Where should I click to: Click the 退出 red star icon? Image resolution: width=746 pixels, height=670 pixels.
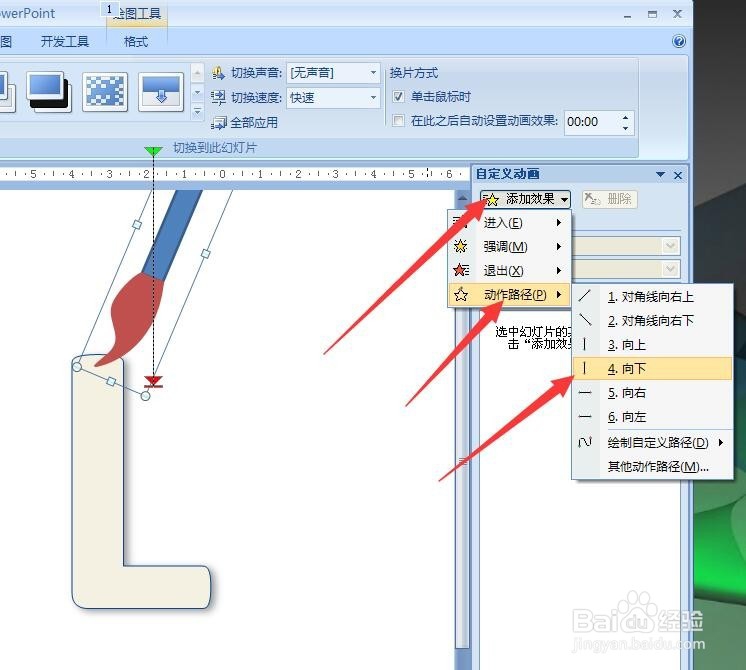pyautogui.click(x=461, y=270)
